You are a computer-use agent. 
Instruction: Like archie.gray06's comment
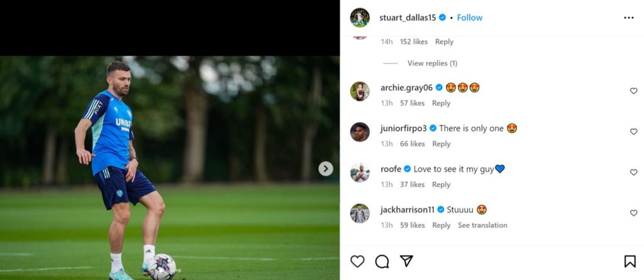point(633,91)
